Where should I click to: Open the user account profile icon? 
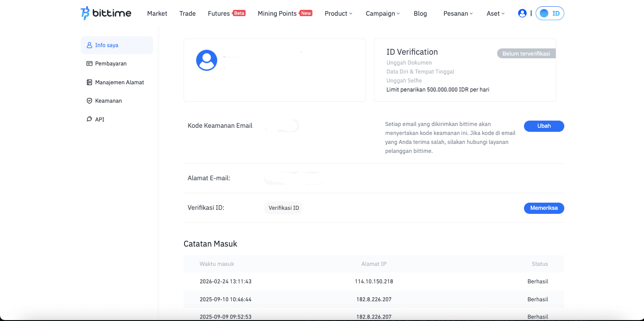(x=522, y=13)
